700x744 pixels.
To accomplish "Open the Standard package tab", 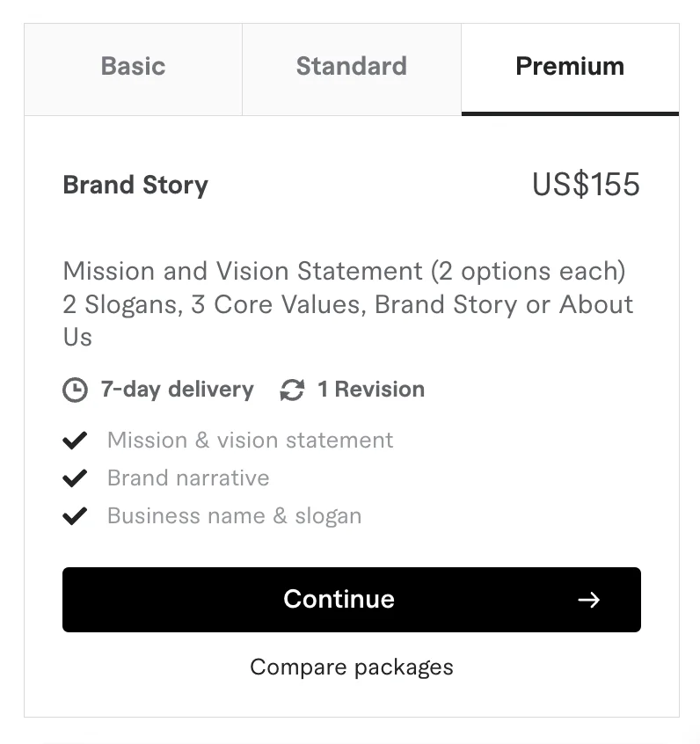I will click(351, 67).
